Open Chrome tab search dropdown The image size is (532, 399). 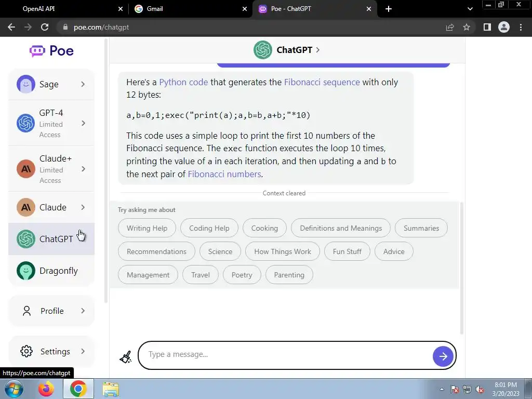coord(470,9)
